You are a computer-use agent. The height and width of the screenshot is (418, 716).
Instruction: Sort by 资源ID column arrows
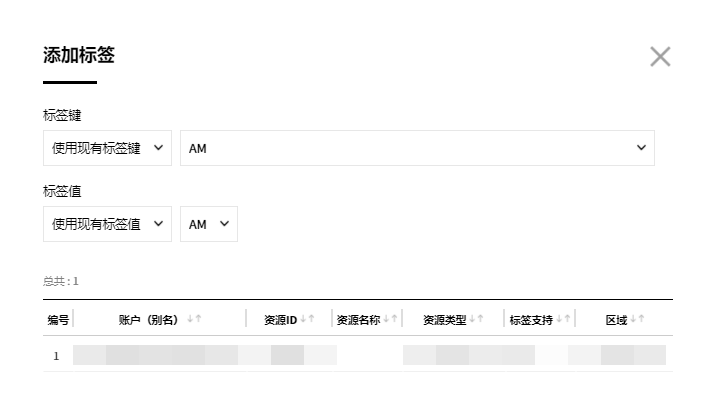[x=308, y=319]
